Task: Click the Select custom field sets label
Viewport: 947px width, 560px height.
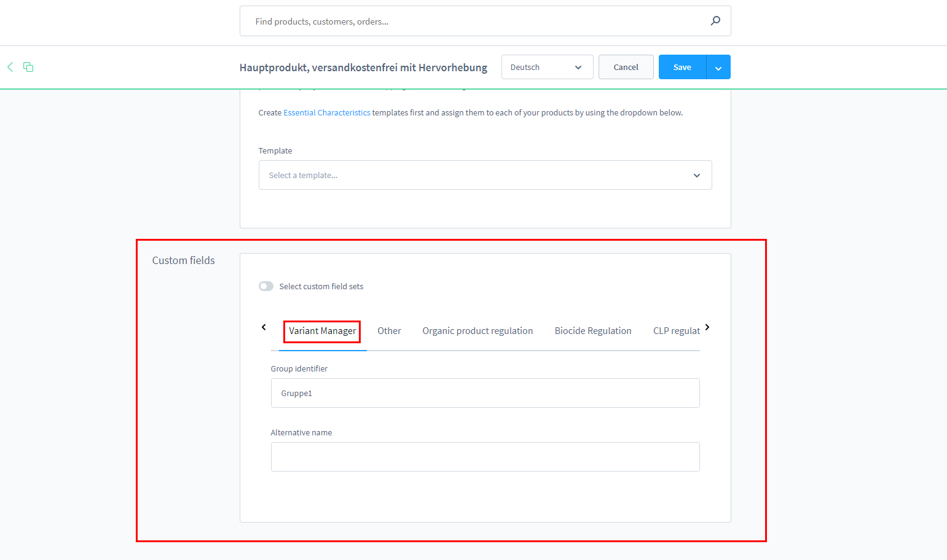Action: coord(321,287)
